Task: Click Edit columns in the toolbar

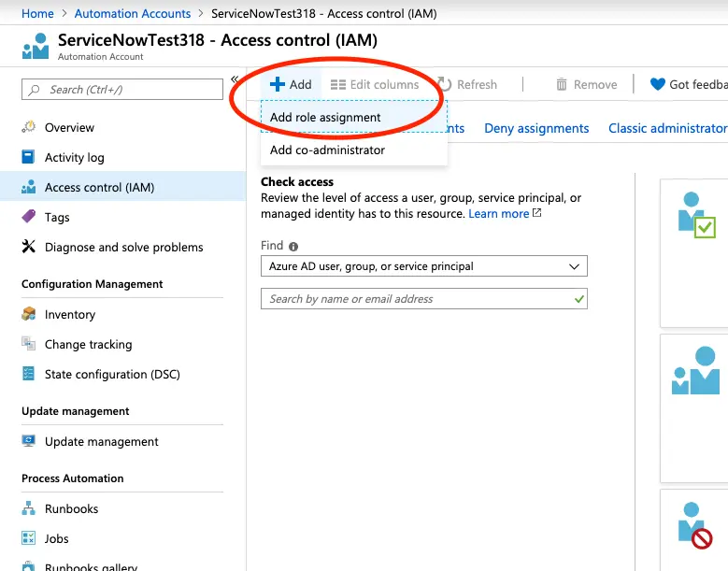Action: tap(375, 84)
